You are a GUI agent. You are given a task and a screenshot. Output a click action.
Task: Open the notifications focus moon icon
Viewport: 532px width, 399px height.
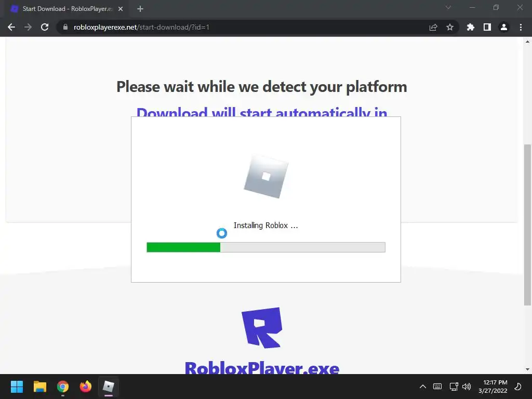[x=518, y=387]
